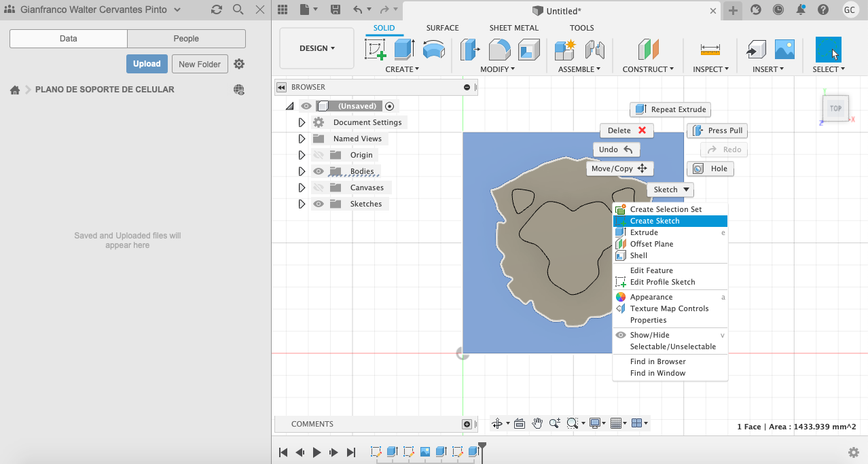Viewport: 868px width, 464px height.
Task: Expand the Origin folder node
Action: pyautogui.click(x=302, y=155)
